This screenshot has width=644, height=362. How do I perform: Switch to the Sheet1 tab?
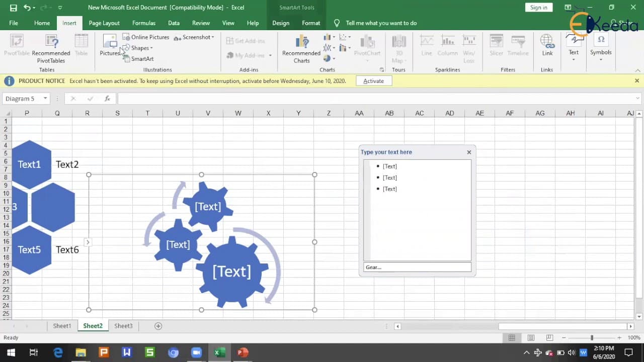point(62,326)
